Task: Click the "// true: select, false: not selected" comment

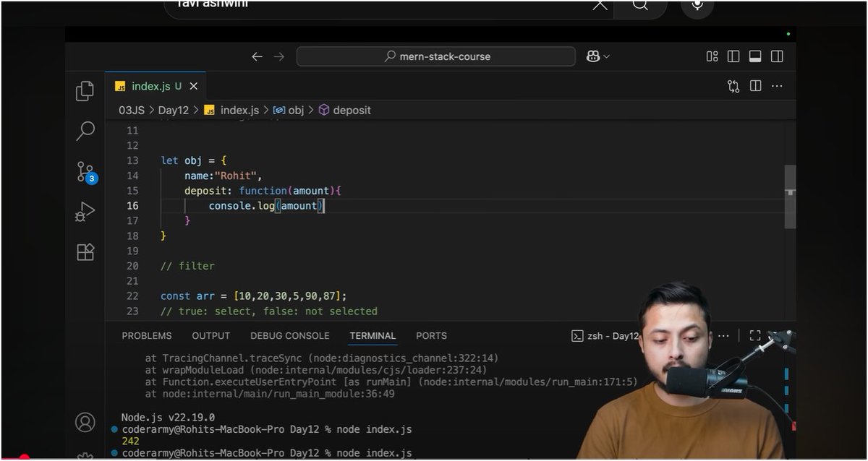Action: pos(269,311)
